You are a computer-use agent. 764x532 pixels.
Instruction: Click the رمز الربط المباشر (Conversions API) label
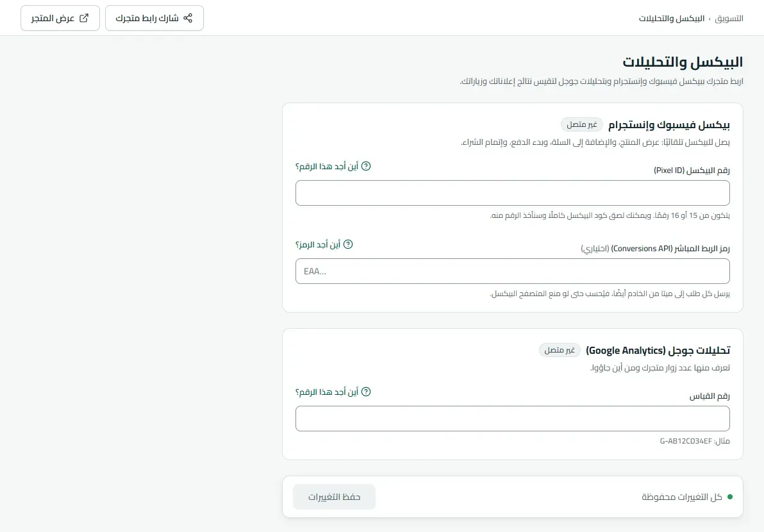click(655, 249)
